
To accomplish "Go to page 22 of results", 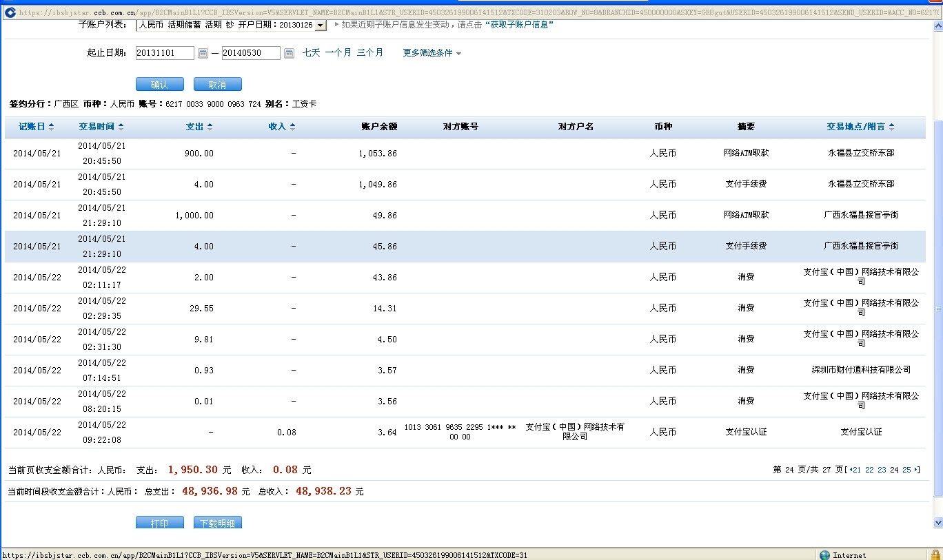I will pyautogui.click(x=869, y=470).
